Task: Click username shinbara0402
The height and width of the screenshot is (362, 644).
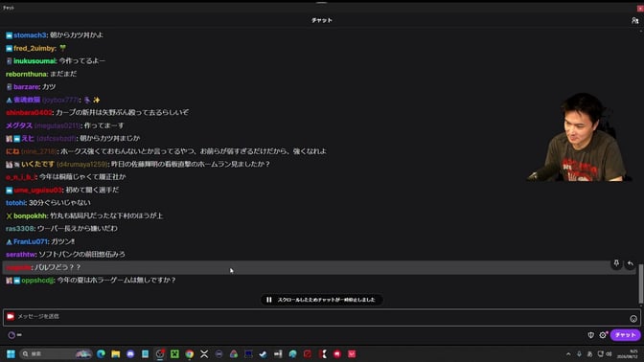Action: (29, 112)
